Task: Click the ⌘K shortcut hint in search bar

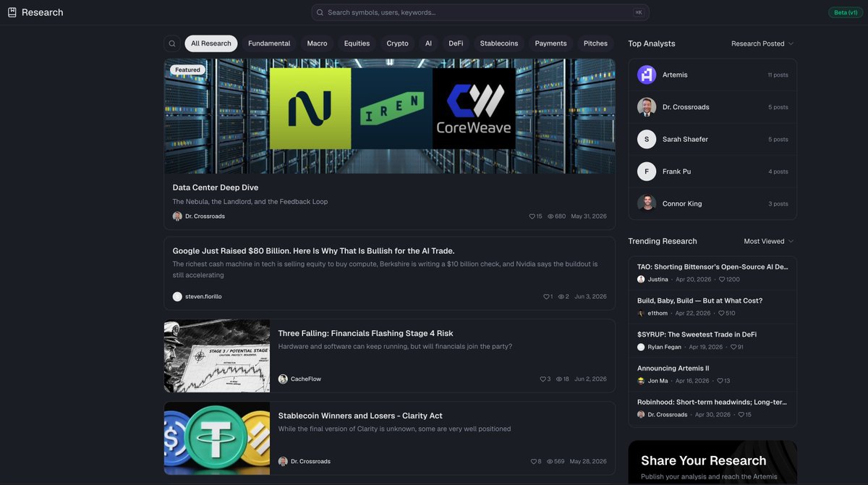Action: click(639, 12)
